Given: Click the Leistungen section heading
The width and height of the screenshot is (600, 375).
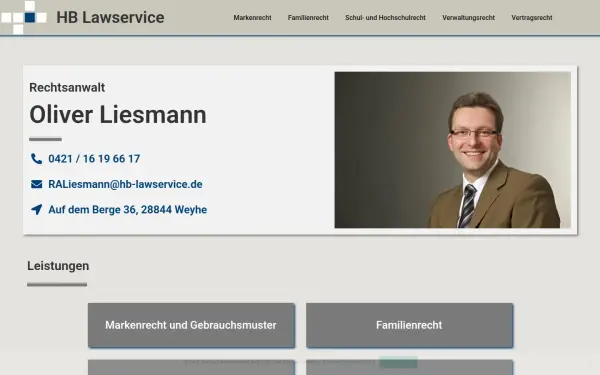Looking at the screenshot, I should tap(58, 266).
